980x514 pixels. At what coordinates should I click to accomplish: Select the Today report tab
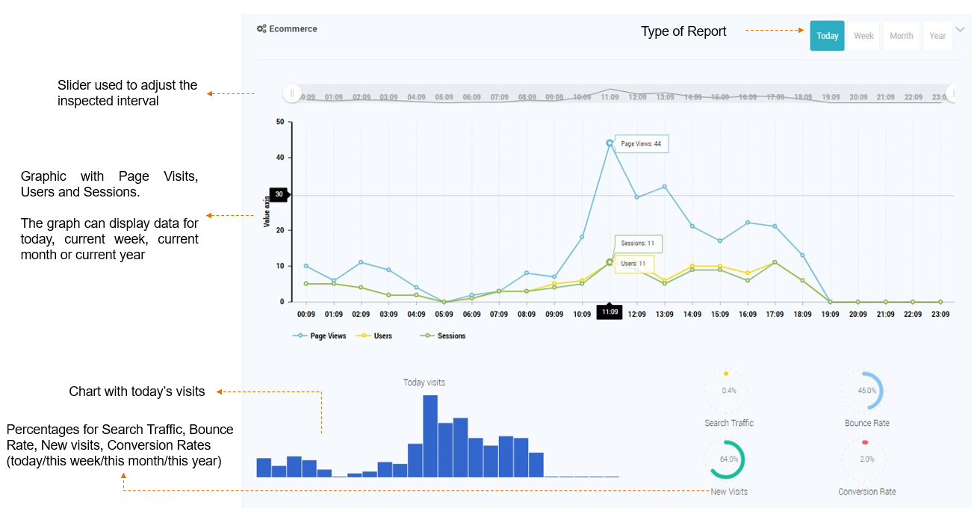[x=827, y=36]
